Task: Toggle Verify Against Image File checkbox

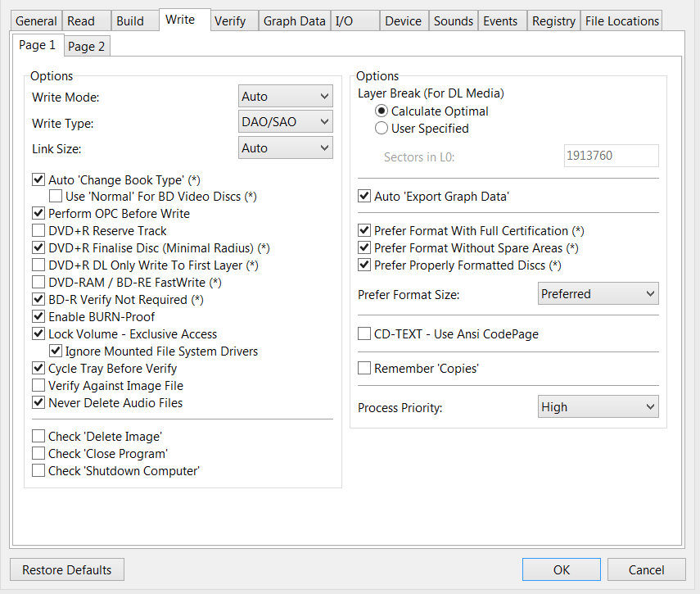Action: (x=38, y=386)
